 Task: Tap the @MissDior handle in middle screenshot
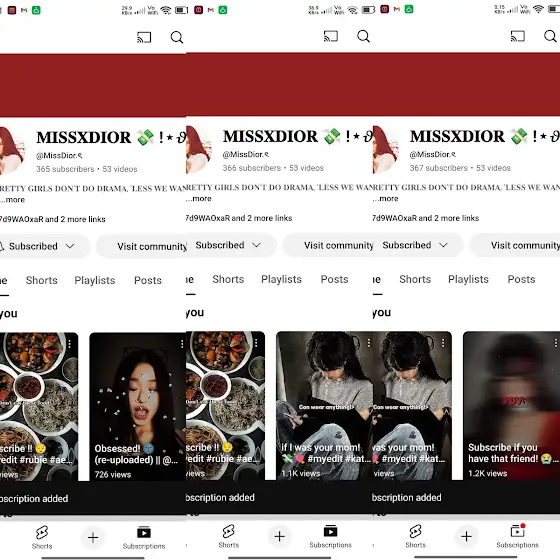246,154
